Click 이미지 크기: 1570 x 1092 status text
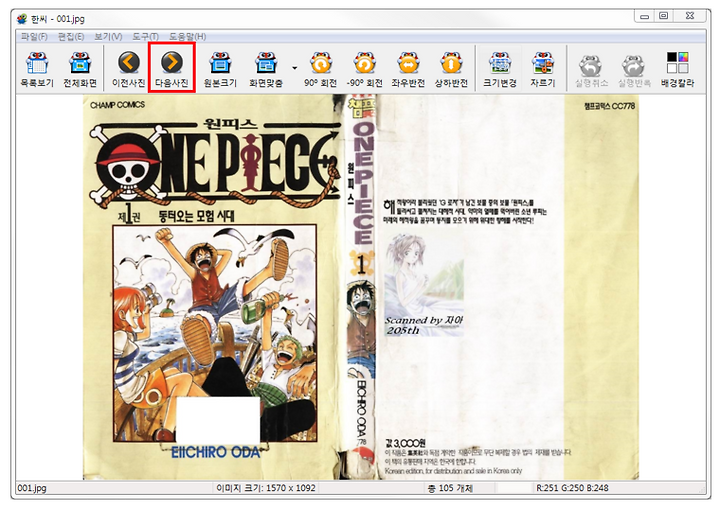 click(x=266, y=488)
